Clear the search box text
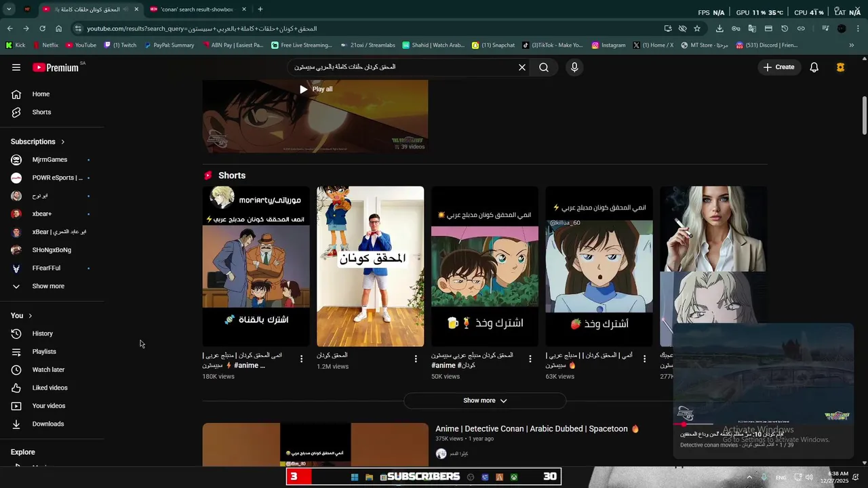 click(x=522, y=67)
